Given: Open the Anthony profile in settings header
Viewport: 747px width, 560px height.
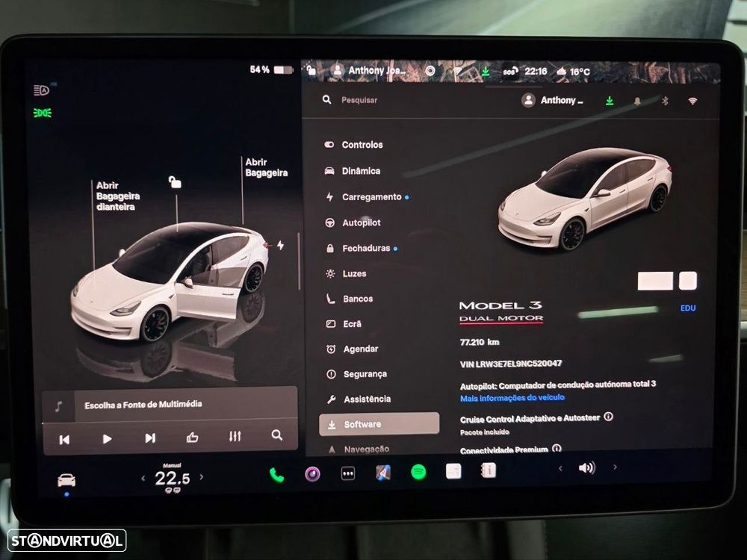Looking at the screenshot, I should click(553, 100).
